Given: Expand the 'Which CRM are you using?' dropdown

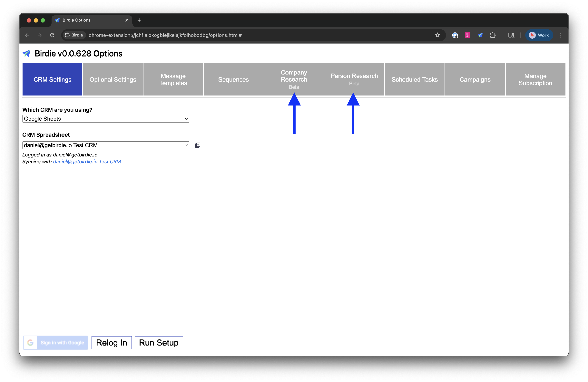Looking at the screenshot, I should click(106, 119).
